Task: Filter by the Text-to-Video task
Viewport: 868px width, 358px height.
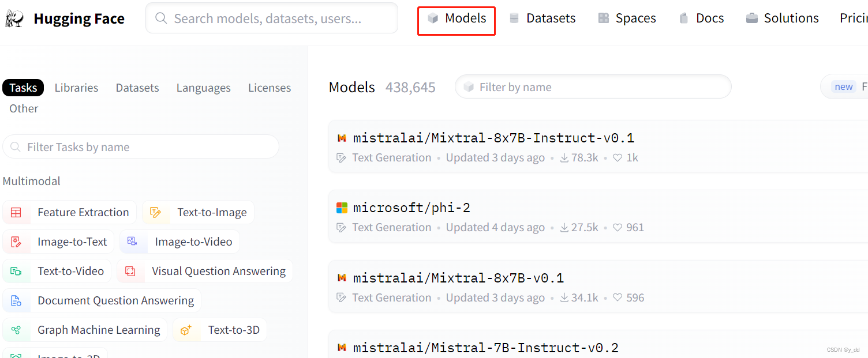Action: (x=57, y=272)
